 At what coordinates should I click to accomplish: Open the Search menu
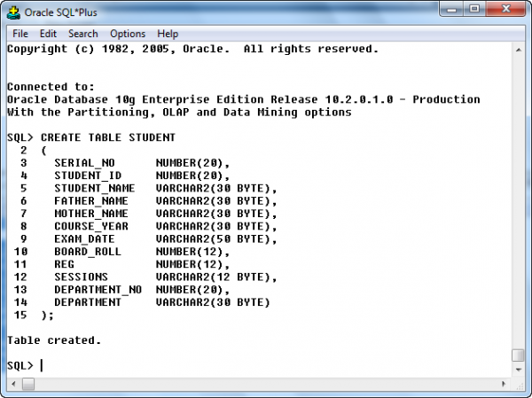pyautogui.click(x=82, y=34)
